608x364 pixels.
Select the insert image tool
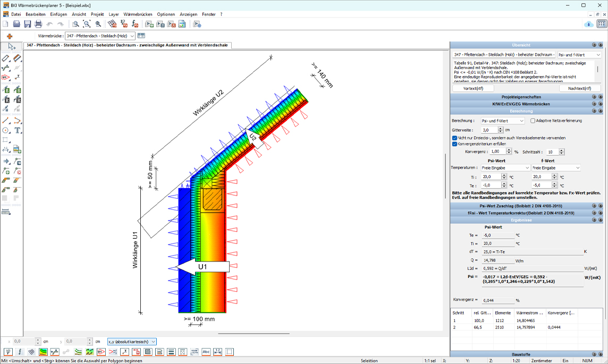17,149
